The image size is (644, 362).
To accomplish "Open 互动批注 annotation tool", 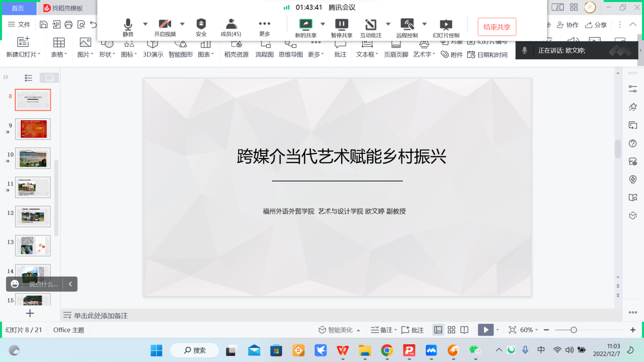I will 371,27.
